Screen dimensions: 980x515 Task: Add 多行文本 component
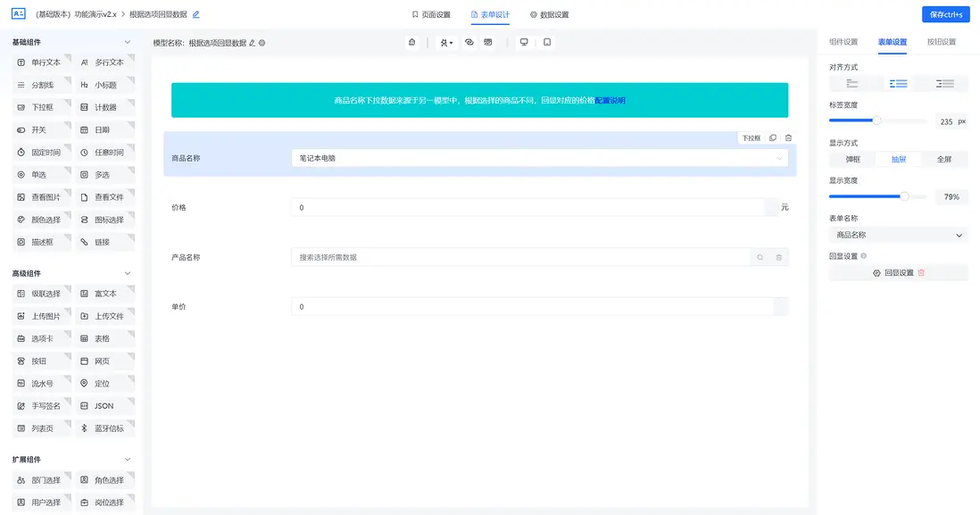point(105,62)
